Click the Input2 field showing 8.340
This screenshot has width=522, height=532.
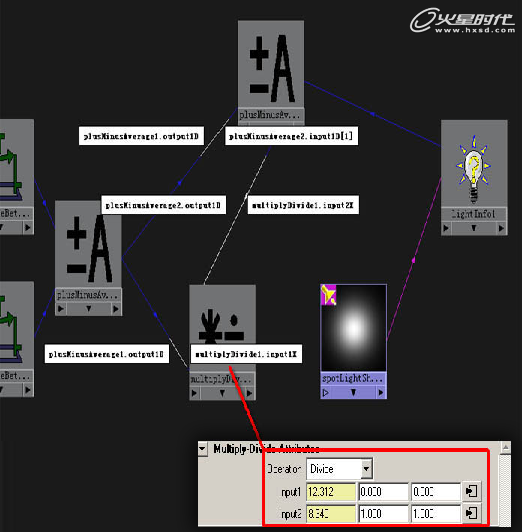331,513
